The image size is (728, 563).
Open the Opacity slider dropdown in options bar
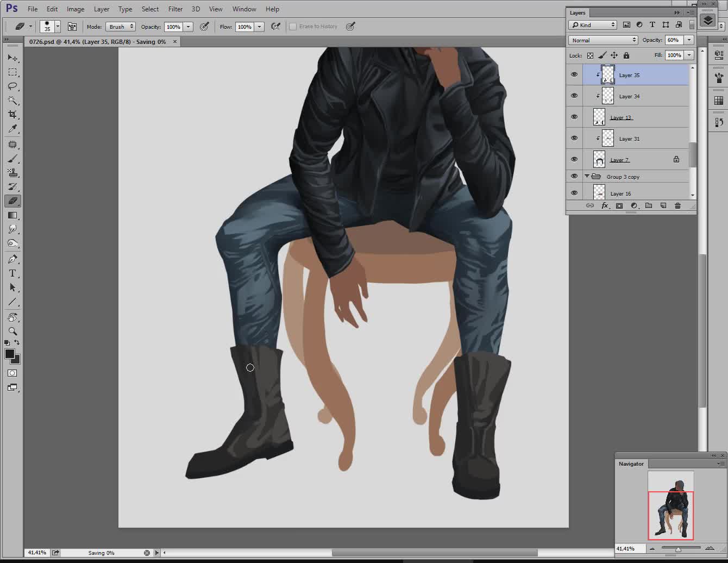pos(189,27)
